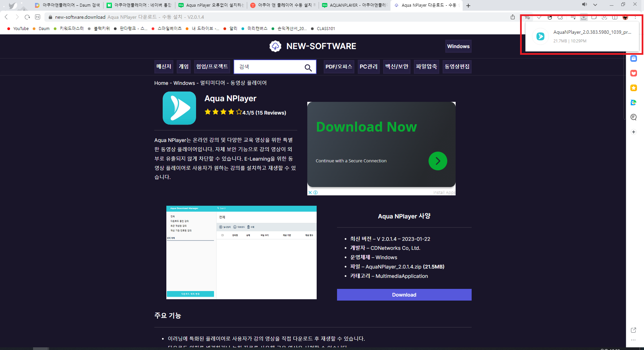Open the 동영상 플레이어 breadcrumb link

point(249,83)
